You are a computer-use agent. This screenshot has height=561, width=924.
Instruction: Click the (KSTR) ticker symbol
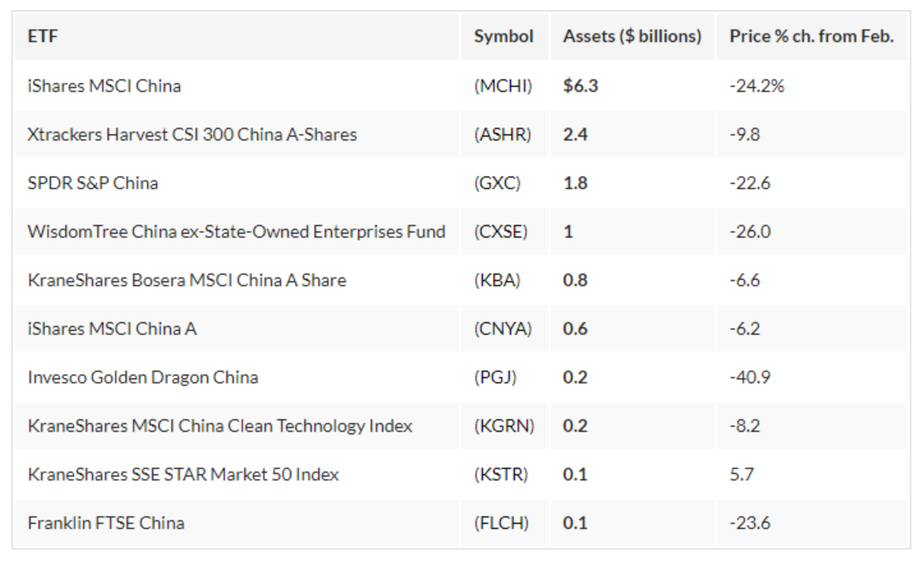pos(501,474)
